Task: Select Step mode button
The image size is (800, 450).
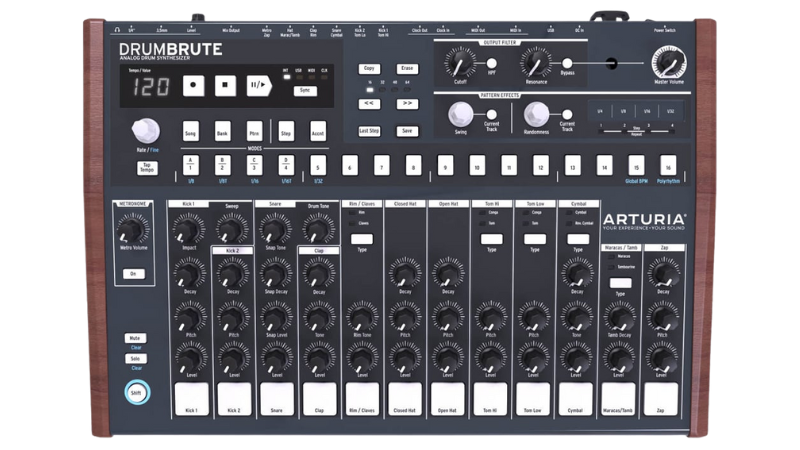Action: [286, 131]
